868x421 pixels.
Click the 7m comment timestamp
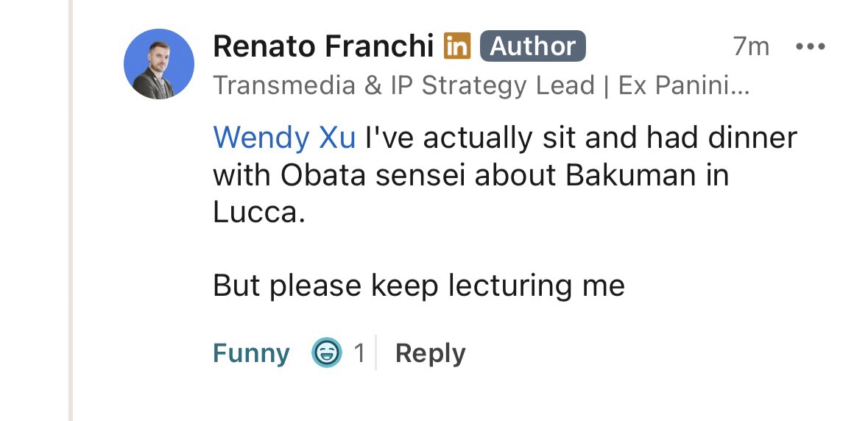tap(750, 47)
